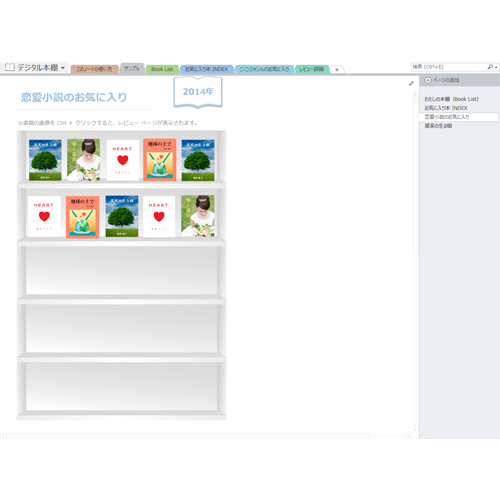Open the search scope dropdown arrow
This screenshot has height=500, width=500.
pyautogui.click(x=496, y=67)
